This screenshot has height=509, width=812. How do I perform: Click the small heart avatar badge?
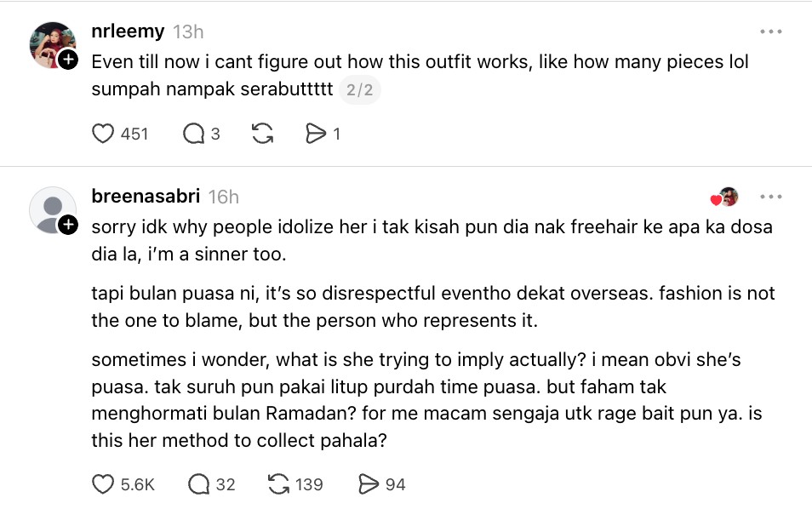point(724,197)
